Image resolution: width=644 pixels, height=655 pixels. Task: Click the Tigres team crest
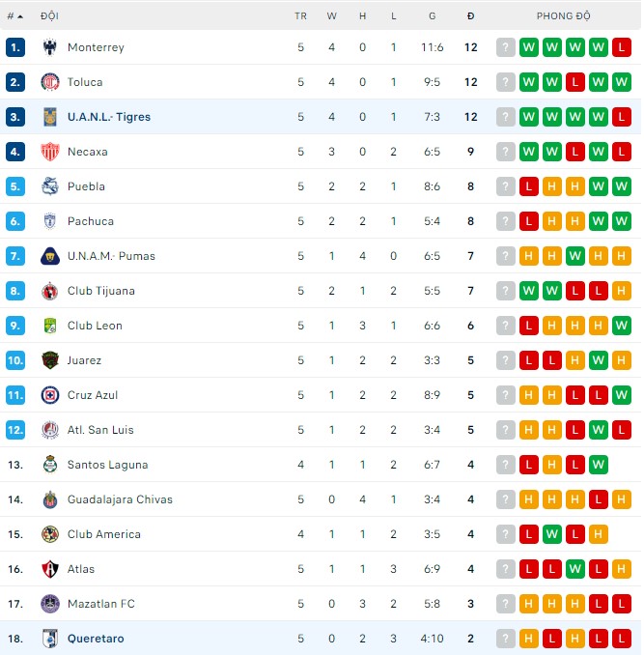pos(50,117)
